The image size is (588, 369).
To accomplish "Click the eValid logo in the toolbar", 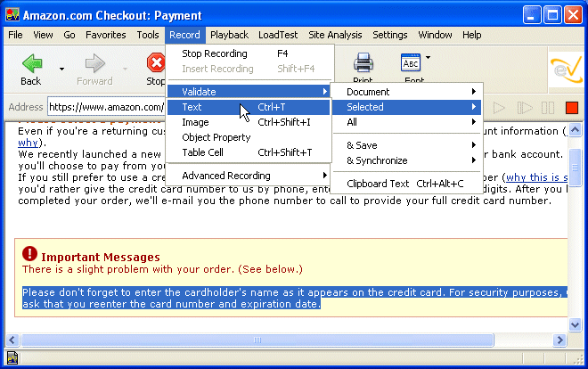I will 567,70.
